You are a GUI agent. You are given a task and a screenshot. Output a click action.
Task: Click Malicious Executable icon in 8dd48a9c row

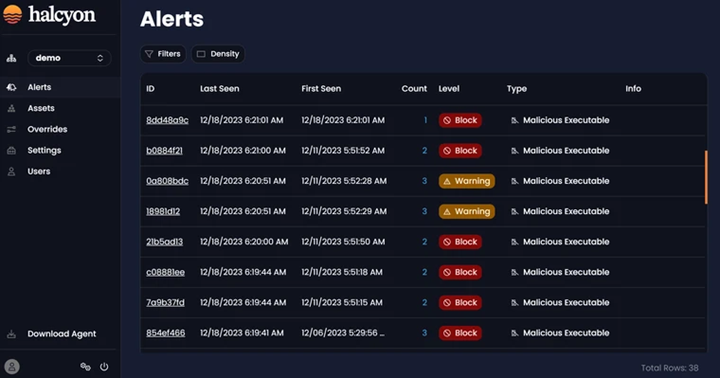[x=515, y=120]
